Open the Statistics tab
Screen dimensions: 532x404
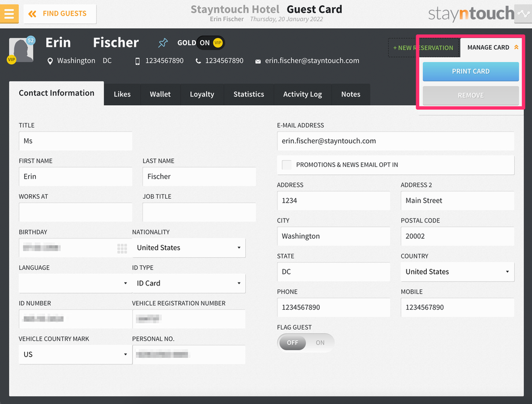click(x=249, y=94)
